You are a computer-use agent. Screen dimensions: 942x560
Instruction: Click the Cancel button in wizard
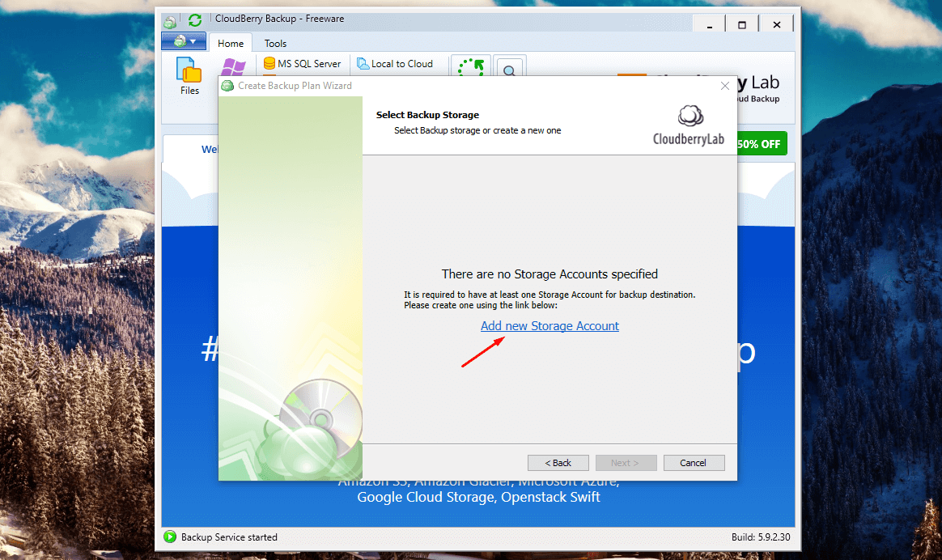point(694,463)
